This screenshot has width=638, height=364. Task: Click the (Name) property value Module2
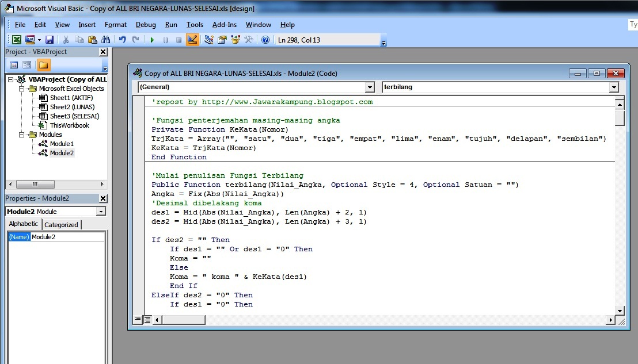click(x=67, y=237)
